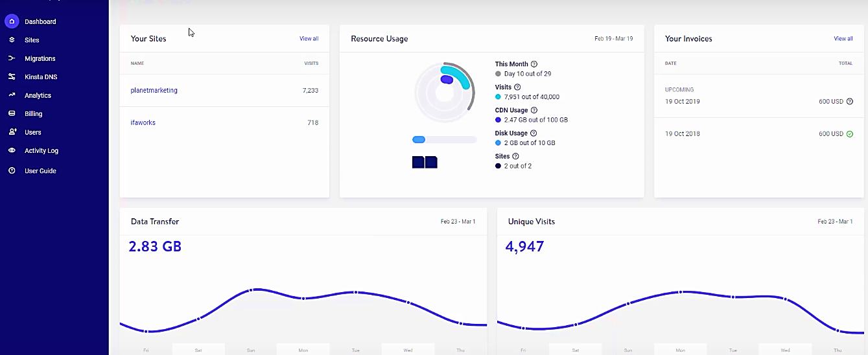Click help icon next to This Month
This screenshot has width=868, height=355.
click(x=534, y=64)
